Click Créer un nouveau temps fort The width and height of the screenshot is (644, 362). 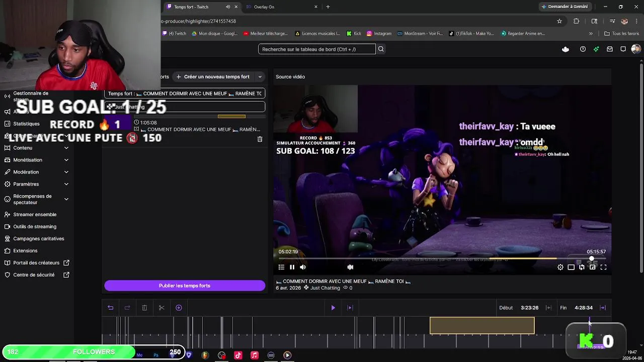[213, 77]
